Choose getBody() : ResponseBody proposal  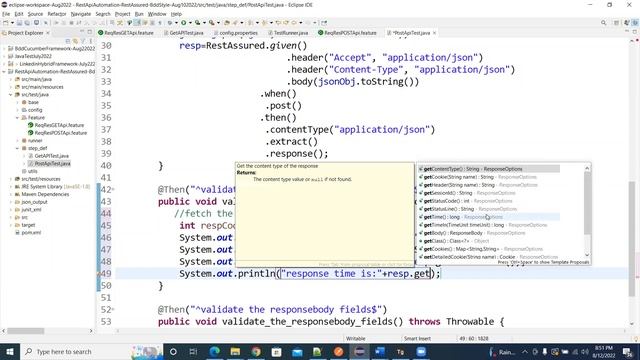(x=489, y=233)
